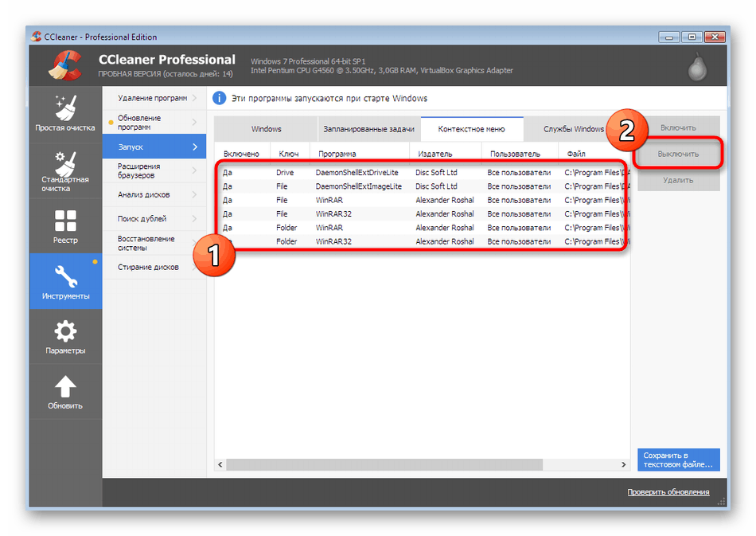Click chevron next to Обновление программ
Image resolution: width=756 pixels, height=536 pixels.
[195, 122]
